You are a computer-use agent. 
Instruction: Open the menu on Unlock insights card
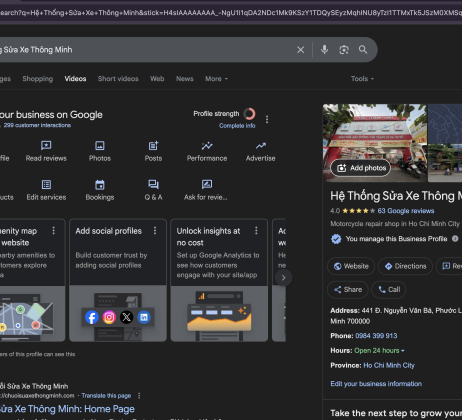(256, 230)
